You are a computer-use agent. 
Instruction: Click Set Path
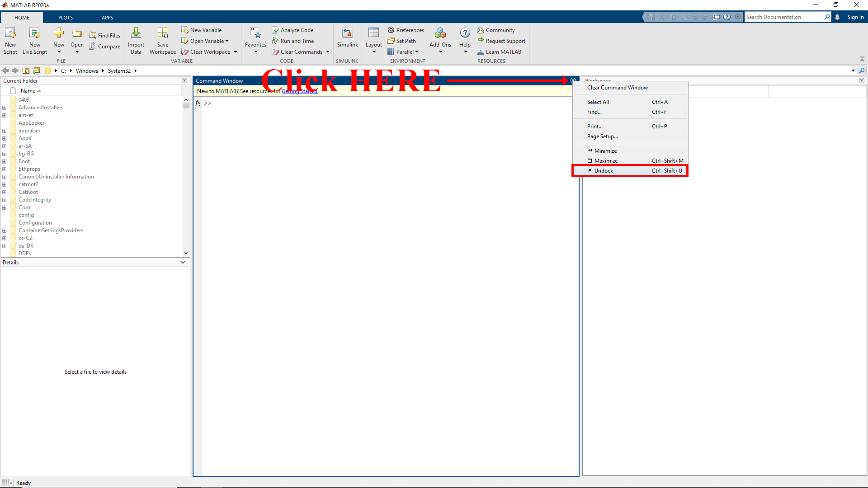(x=402, y=41)
